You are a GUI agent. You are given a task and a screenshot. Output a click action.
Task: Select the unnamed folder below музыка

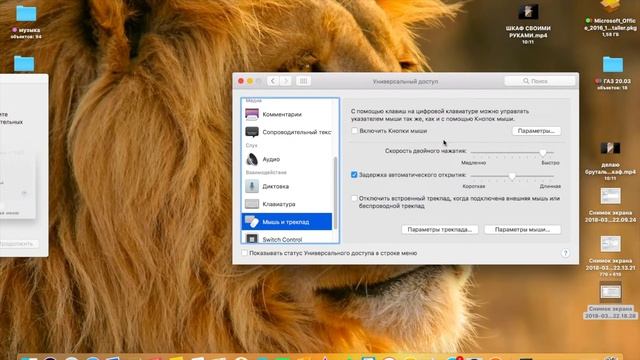(24, 64)
